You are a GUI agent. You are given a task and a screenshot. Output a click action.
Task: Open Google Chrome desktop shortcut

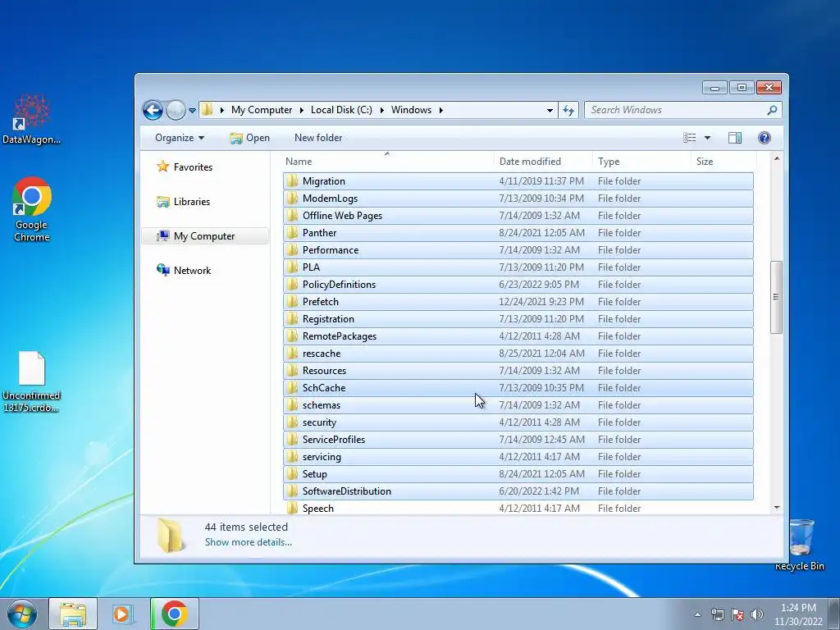pyautogui.click(x=32, y=209)
